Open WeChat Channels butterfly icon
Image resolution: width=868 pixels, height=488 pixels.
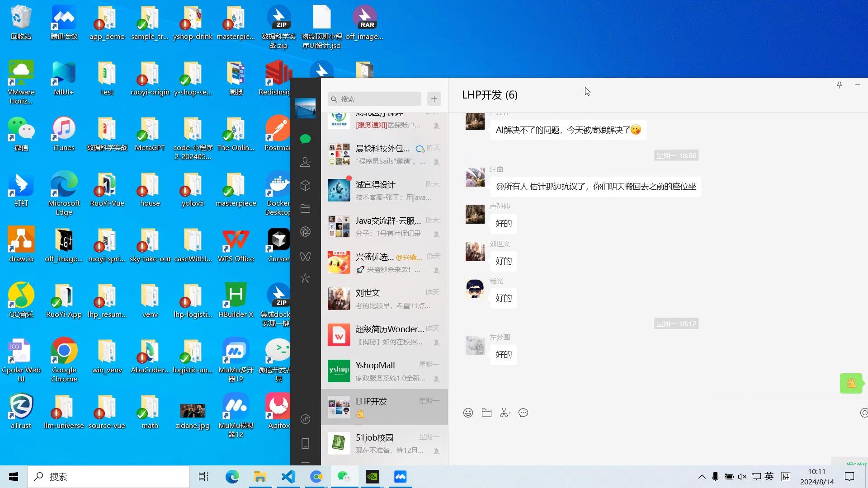305,256
